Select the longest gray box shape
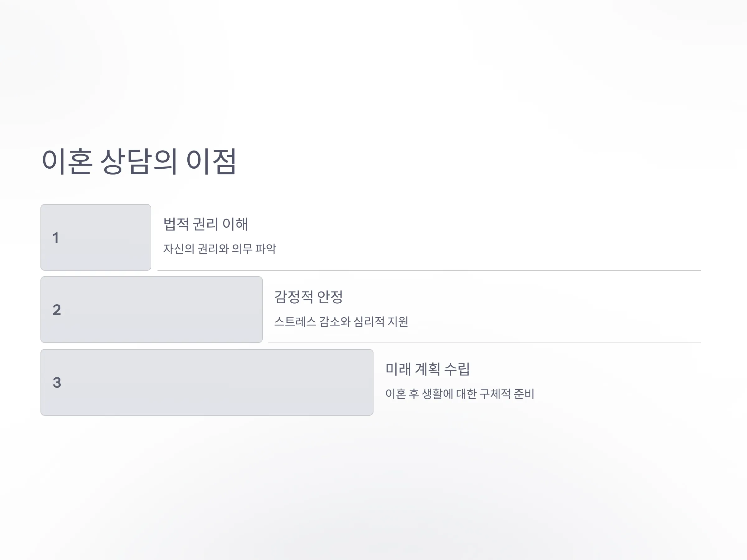The width and height of the screenshot is (747, 560). point(207,382)
